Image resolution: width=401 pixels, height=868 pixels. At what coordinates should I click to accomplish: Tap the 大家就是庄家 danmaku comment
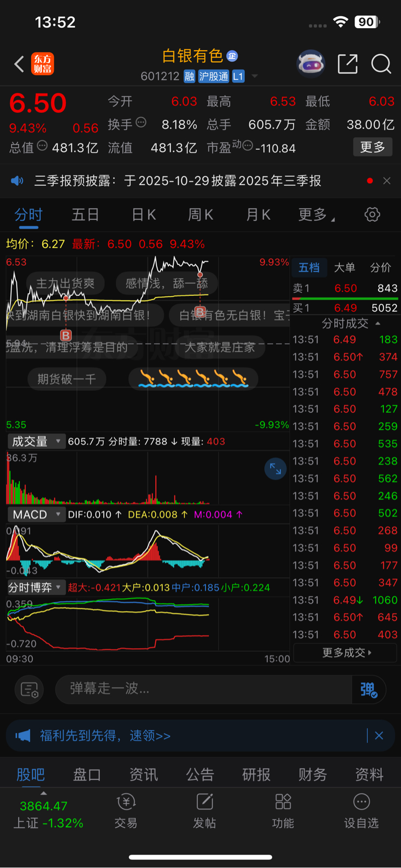click(219, 347)
